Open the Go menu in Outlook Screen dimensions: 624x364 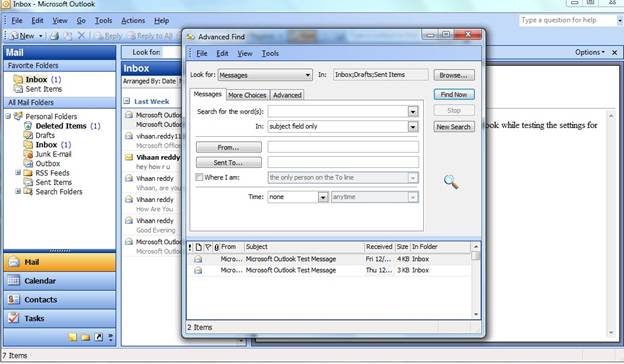point(81,21)
